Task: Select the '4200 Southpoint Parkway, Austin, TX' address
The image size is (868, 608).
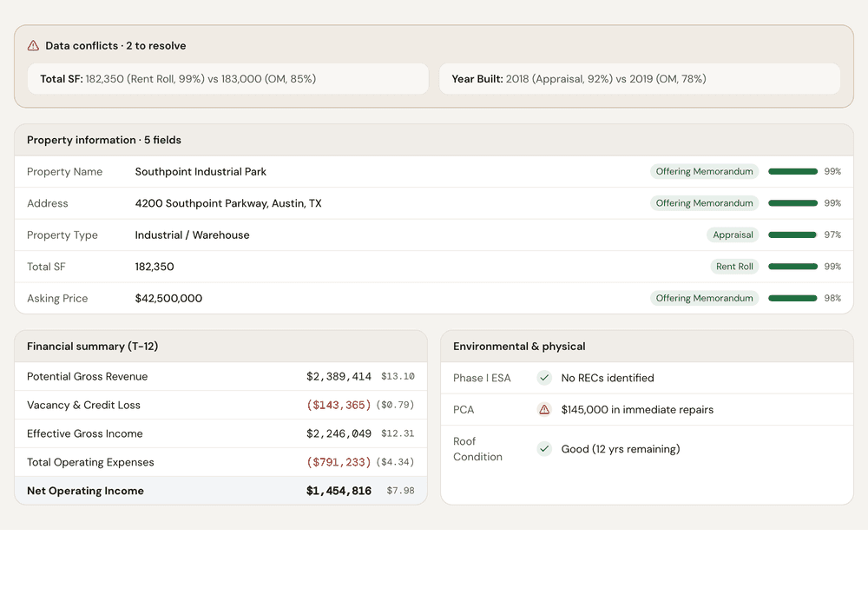Action: [228, 203]
